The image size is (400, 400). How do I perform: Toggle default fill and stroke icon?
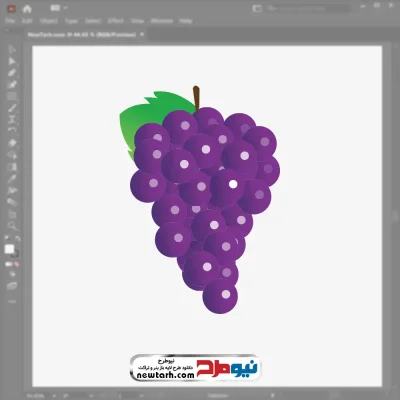[x=7, y=239]
